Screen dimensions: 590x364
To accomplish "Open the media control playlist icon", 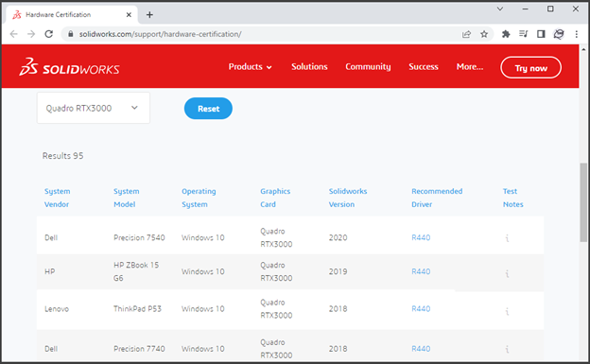I will pyautogui.click(x=524, y=34).
